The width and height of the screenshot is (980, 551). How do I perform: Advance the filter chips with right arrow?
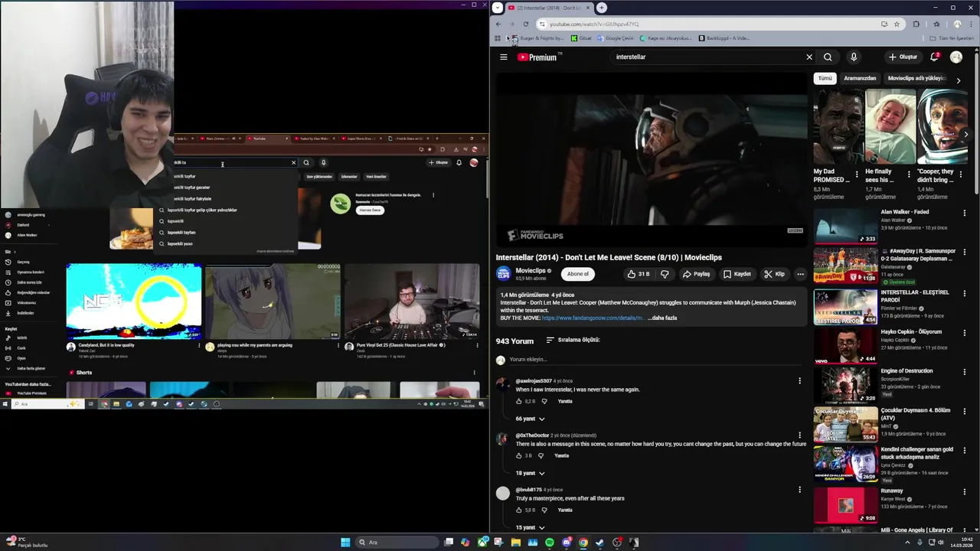(x=958, y=80)
